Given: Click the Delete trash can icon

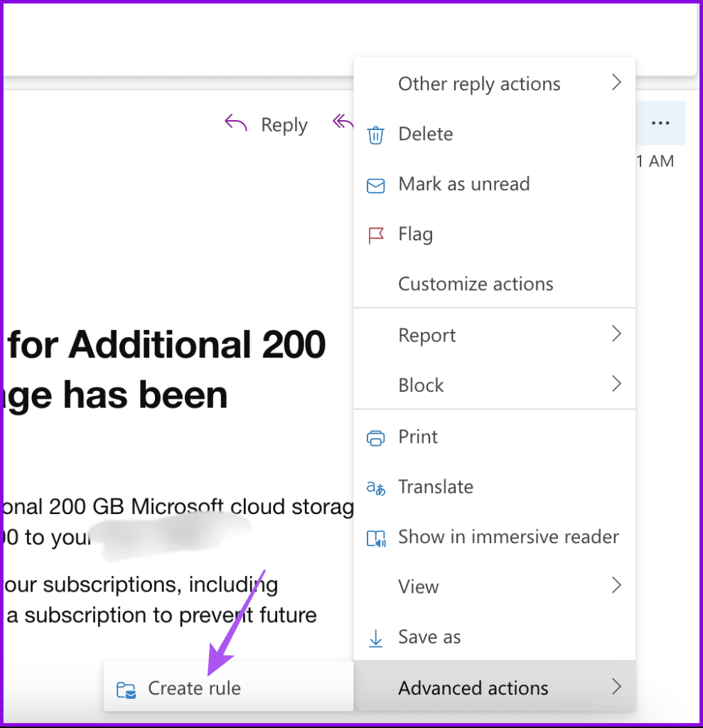Looking at the screenshot, I should pos(375,134).
